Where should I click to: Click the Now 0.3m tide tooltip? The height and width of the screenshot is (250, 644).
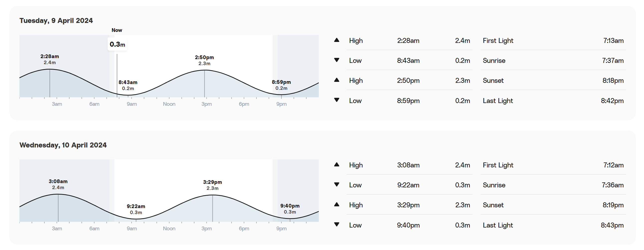coord(117,44)
